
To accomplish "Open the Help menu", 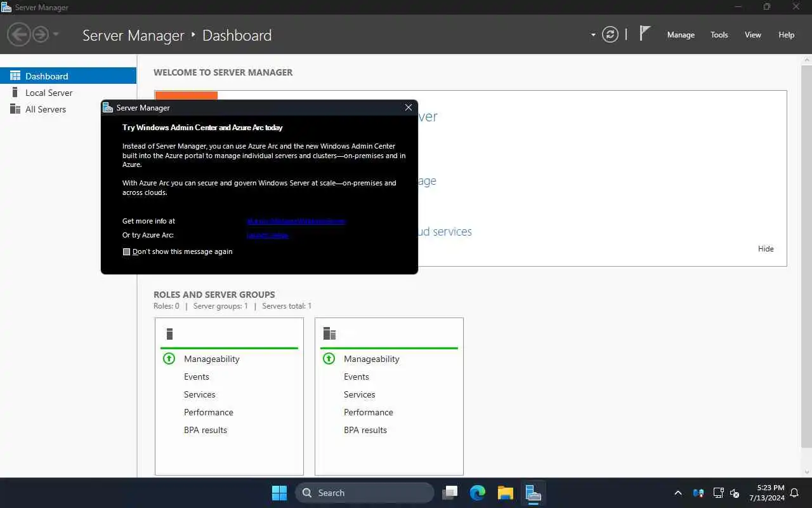I will click(786, 35).
